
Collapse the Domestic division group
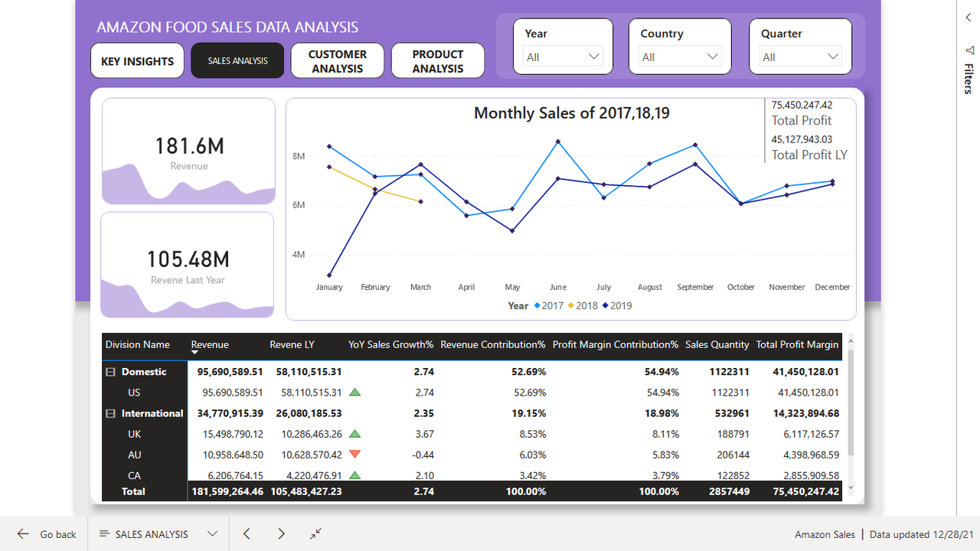coord(109,371)
